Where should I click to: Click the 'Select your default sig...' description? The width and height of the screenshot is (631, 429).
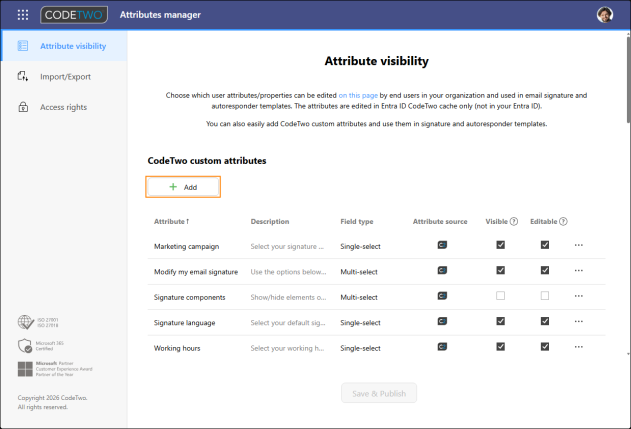coord(288,323)
